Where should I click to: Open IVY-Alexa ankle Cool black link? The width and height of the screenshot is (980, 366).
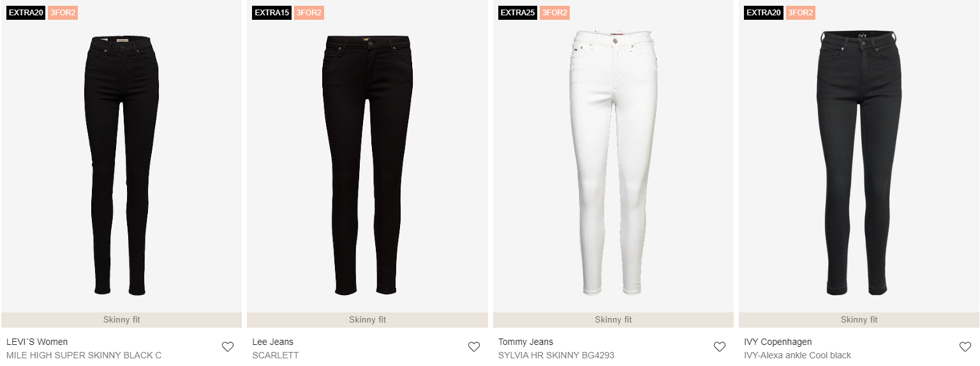coord(798,355)
